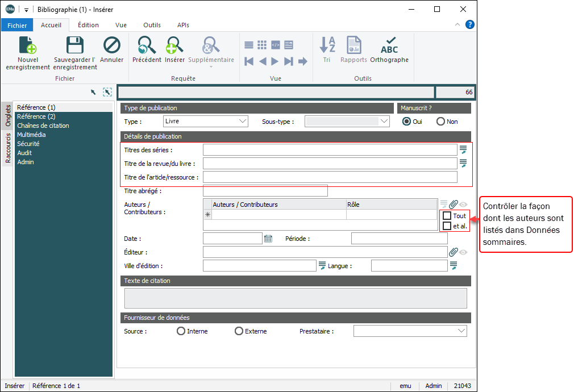The width and height of the screenshot is (574, 392).
Task: Open the Sous-type dropdown
Action: tap(384, 121)
